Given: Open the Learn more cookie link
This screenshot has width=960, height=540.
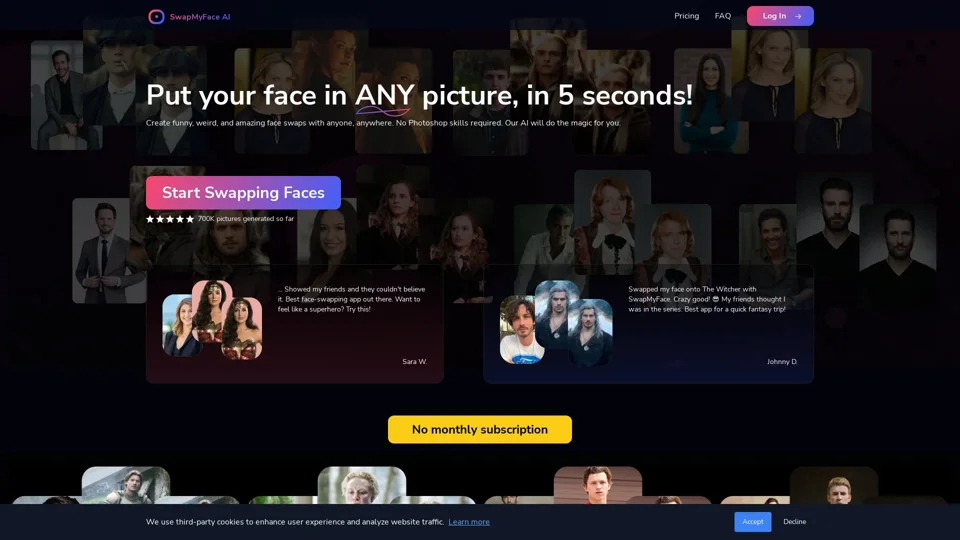Looking at the screenshot, I should click(x=469, y=522).
